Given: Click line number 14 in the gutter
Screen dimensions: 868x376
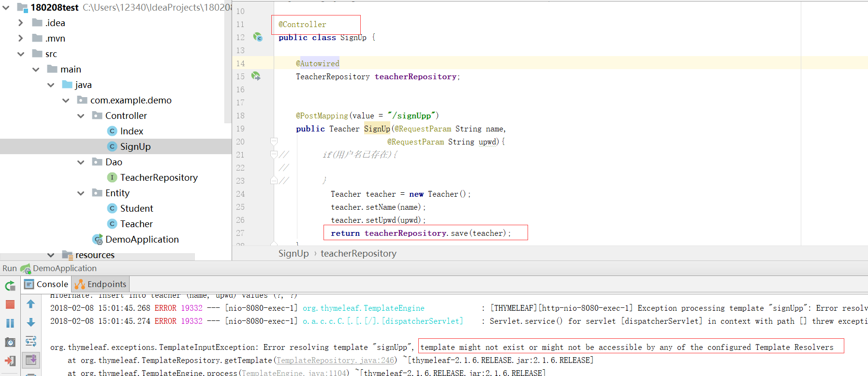Looking at the screenshot, I should pos(240,63).
